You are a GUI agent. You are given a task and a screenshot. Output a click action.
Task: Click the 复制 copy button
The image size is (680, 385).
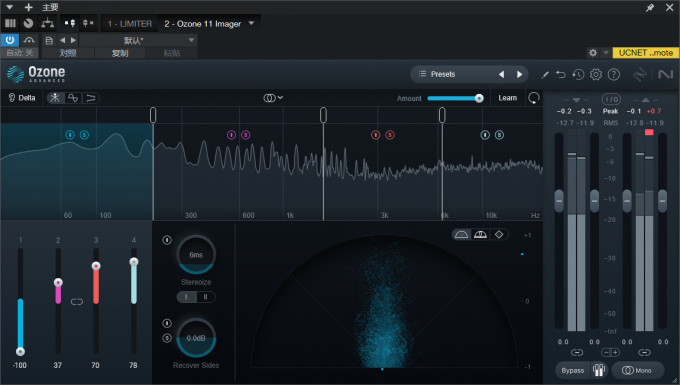coord(120,53)
